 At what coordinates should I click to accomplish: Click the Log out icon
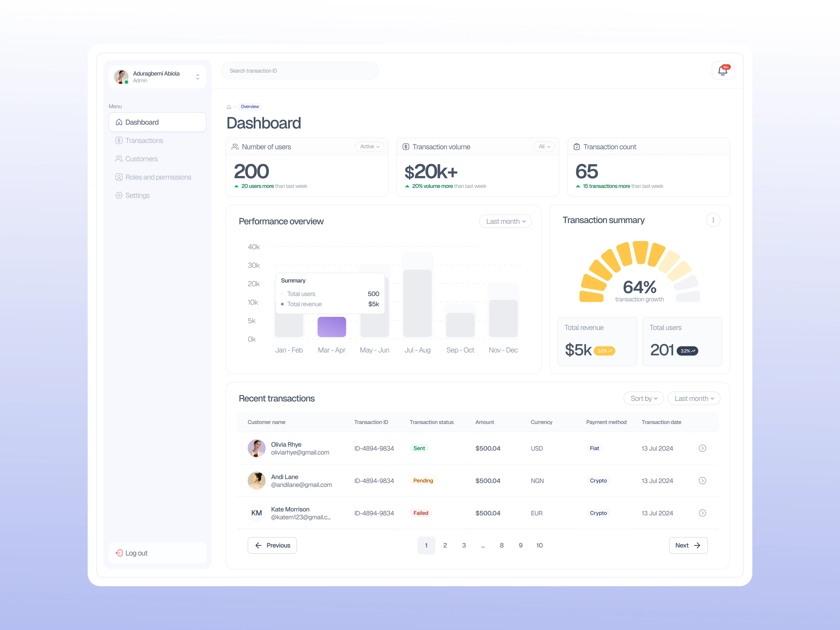(119, 553)
